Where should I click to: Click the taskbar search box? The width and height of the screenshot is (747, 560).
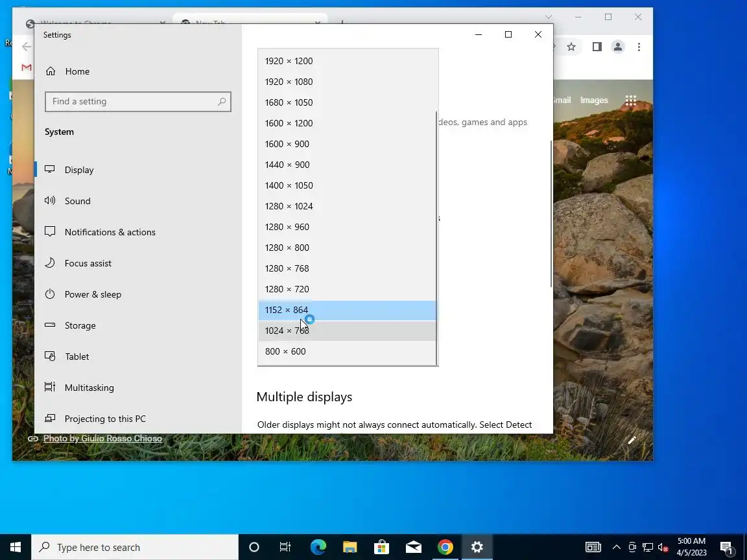135,547
